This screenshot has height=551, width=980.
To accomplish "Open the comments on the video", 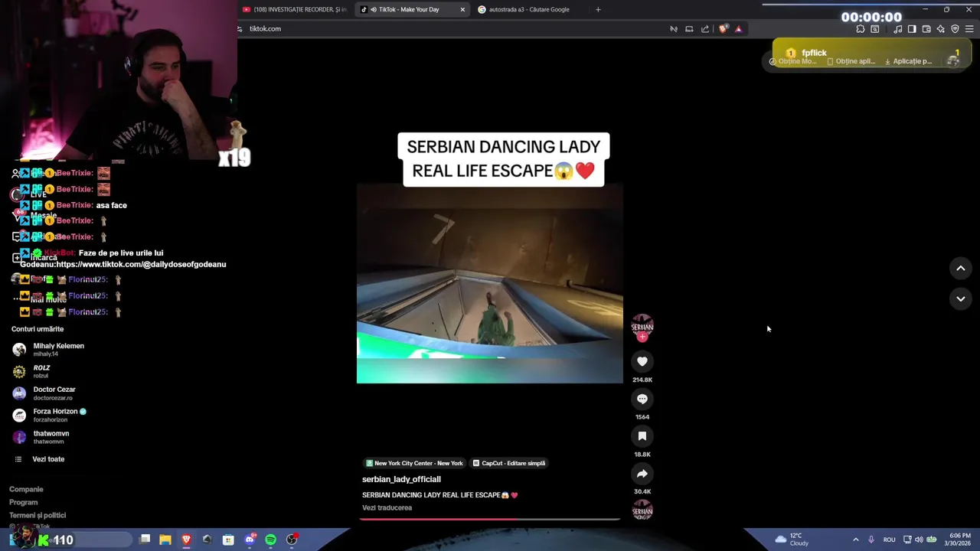I will (642, 399).
